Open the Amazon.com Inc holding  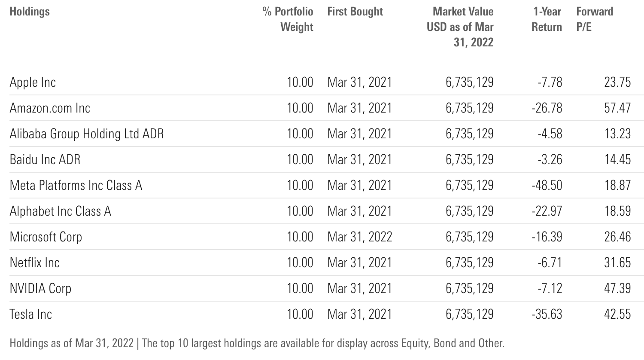click(x=50, y=108)
